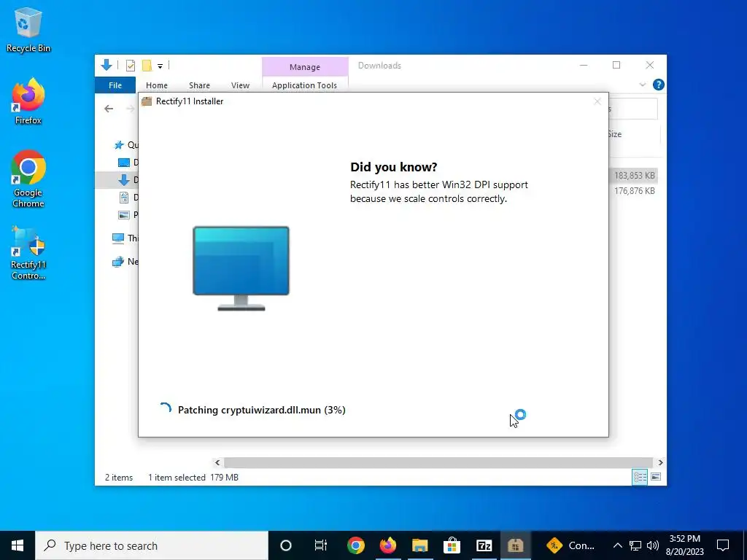This screenshot has height=560, width=747.
Task: Click the Patching cryptuiwizard.dll.mun status text
Action: (262, 410)
